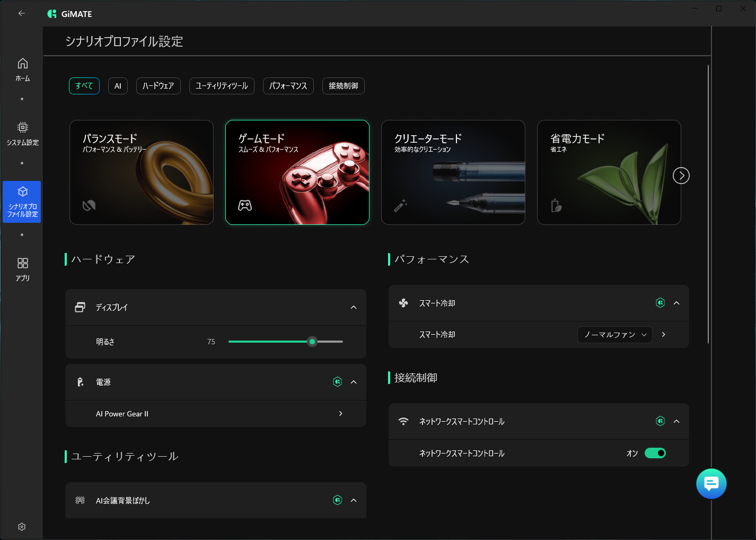The width and height of the screenshot is (756, 540).
Task: Click the スマート冷却 row label beside dropdown
Action: (437, 335)
